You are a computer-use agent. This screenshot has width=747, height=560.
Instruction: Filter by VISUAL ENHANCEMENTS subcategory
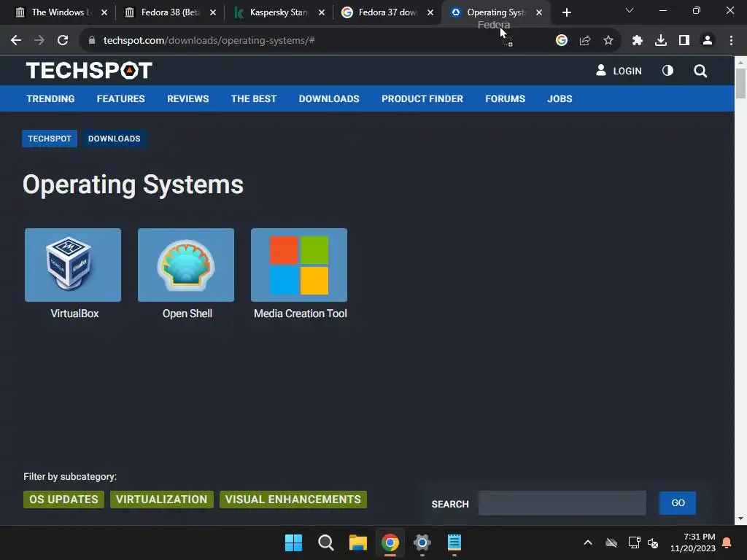(293, 499)
